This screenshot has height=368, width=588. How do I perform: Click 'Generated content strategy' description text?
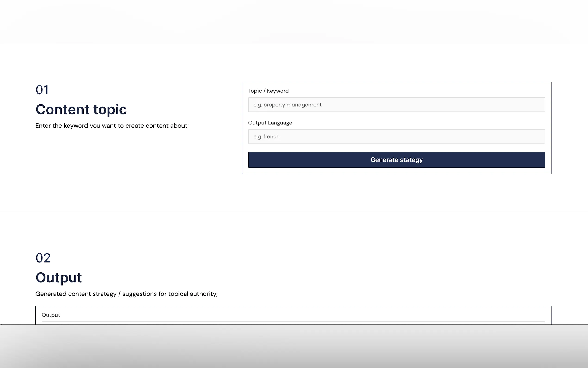point(126,294)
